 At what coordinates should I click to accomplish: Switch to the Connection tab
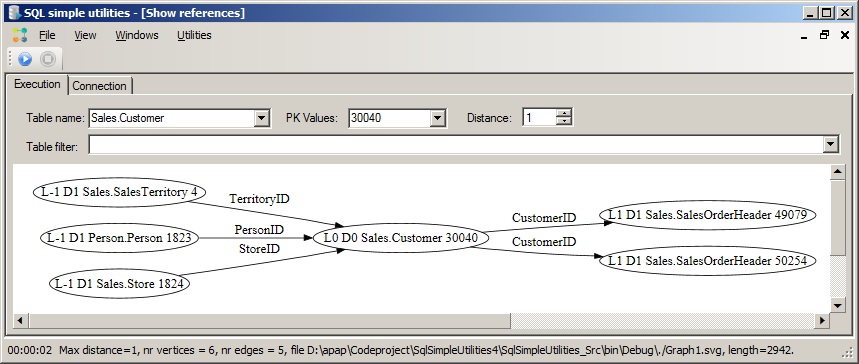pyautogui.click(x=100, y=86)
